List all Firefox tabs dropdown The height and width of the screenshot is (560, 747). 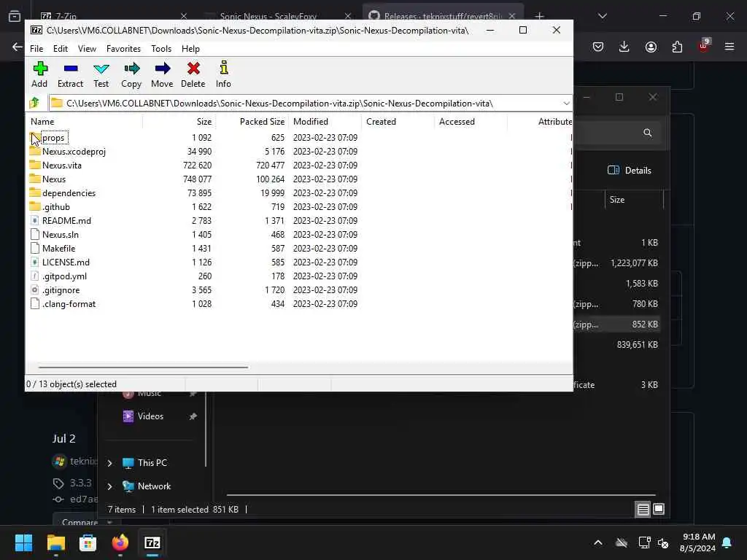(x=602, y=16)
